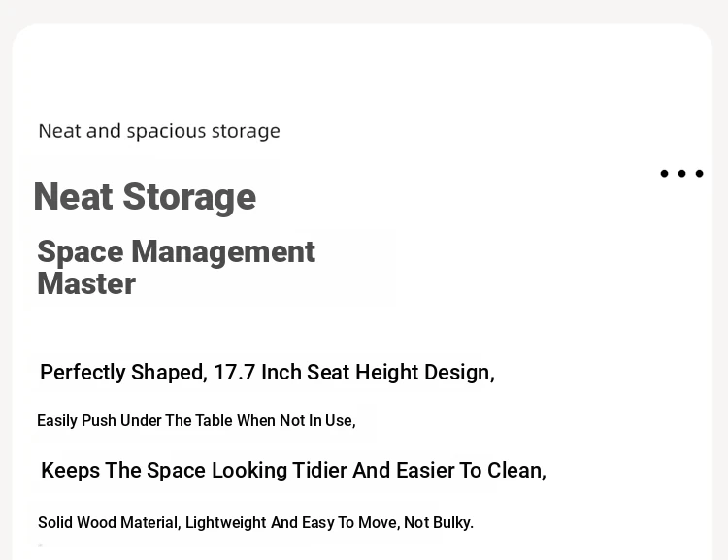Select the 'Solid Wood Material' text
This screenshot has height=560, width=728.
point(109,522)
